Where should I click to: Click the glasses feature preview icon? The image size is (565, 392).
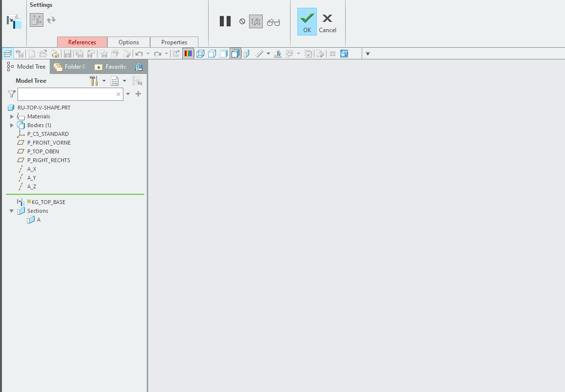point(273,21)
